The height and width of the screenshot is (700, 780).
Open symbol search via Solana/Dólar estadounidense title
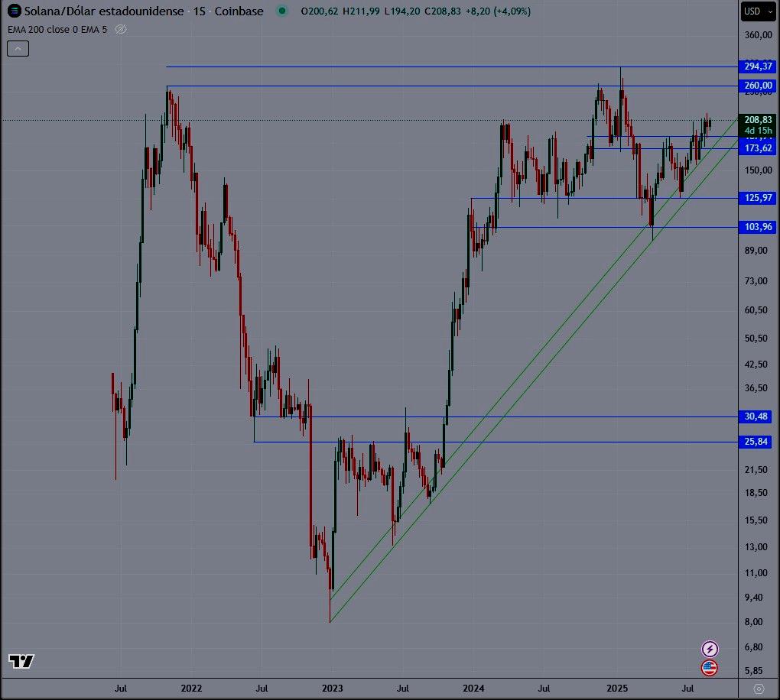pyautogui.click(x=104, y=11)
